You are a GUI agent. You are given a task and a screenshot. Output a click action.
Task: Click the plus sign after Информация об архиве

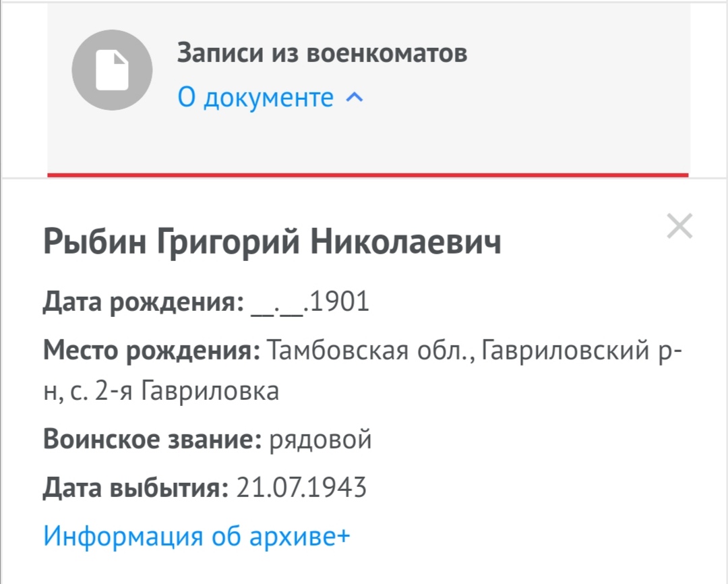coord(344,536)
